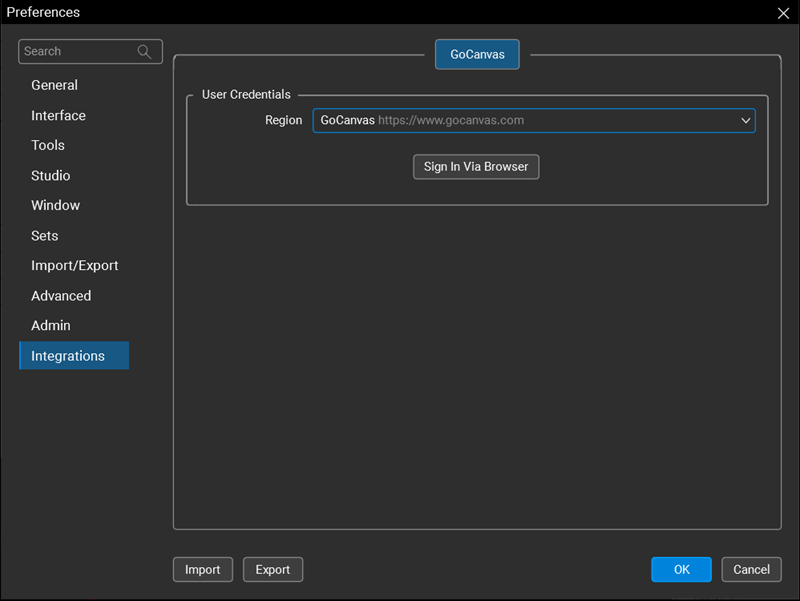
Task: Expand the Region dropdown arrow
Action: [x=745, y=120]
